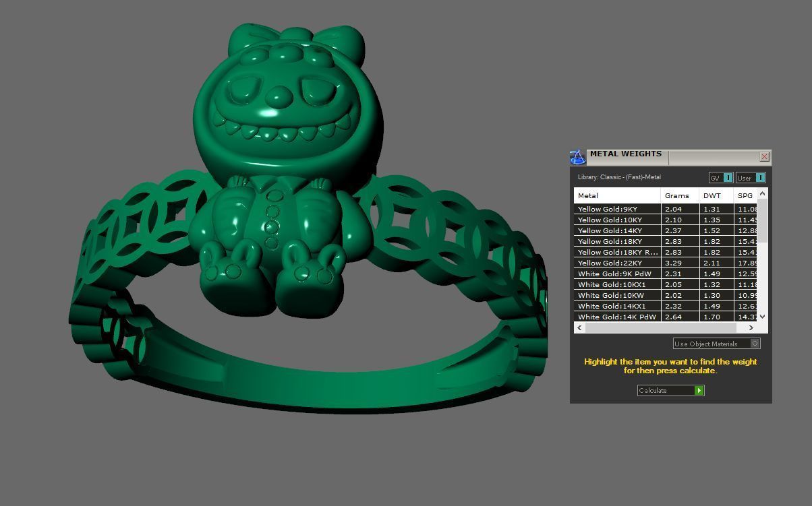This screenshot has height=506, width=812.
Task: Click the vertical scrollbar thumb
Action: (763, 220)
